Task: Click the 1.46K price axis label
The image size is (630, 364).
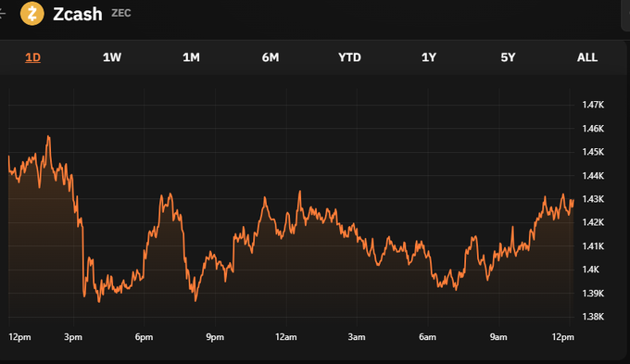Action: pos(593,129)
